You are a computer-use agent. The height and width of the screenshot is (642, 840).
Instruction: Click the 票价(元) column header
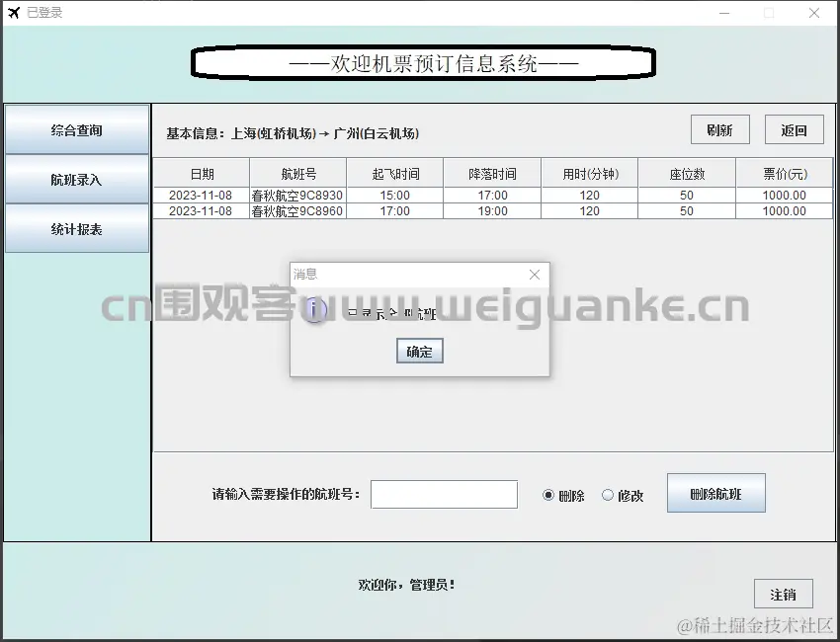785,173
